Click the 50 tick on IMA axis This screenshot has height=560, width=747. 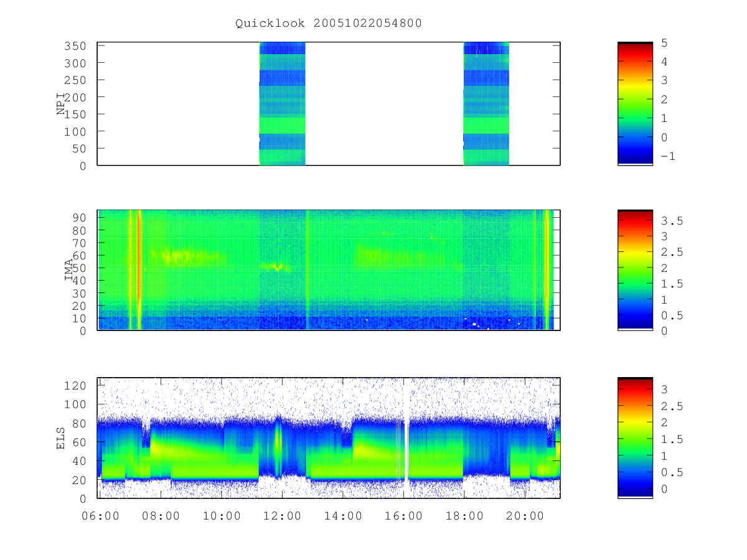pyautogui.click(x=81, y=268)
